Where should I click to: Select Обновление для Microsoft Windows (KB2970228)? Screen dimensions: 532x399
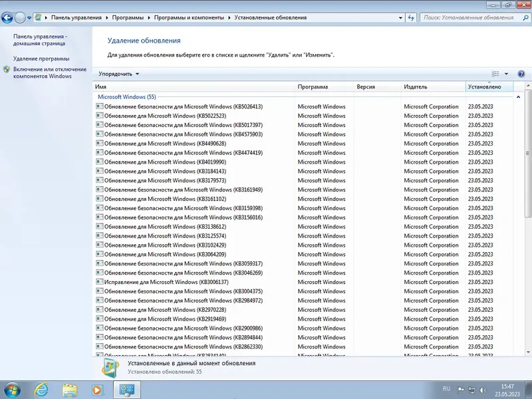point(165,310)
